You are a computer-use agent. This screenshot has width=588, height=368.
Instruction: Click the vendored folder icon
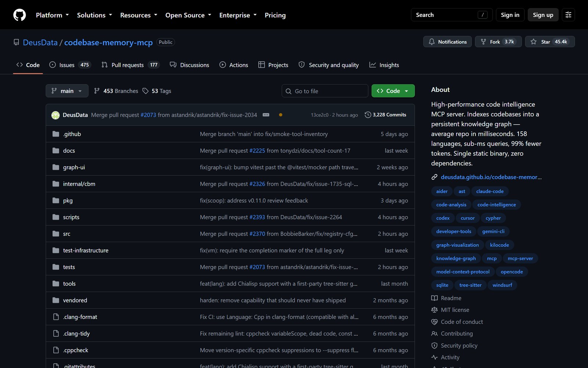coord(56,300)
